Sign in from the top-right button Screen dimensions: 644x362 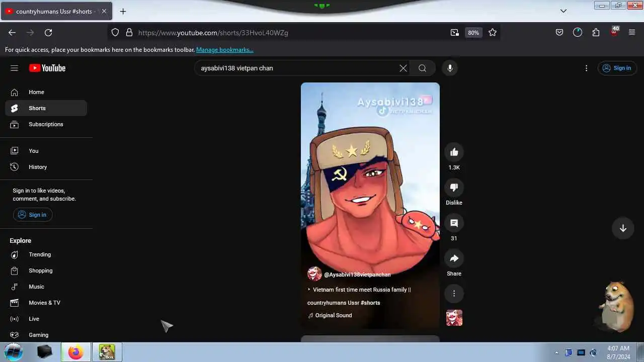(x=617, y=68)
